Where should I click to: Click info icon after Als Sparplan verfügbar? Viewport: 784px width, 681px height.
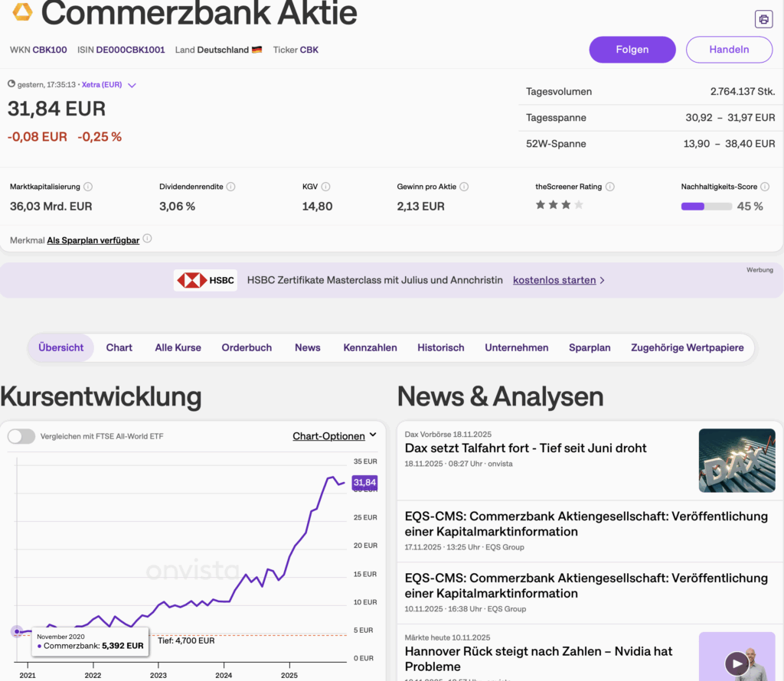(147, 239)
